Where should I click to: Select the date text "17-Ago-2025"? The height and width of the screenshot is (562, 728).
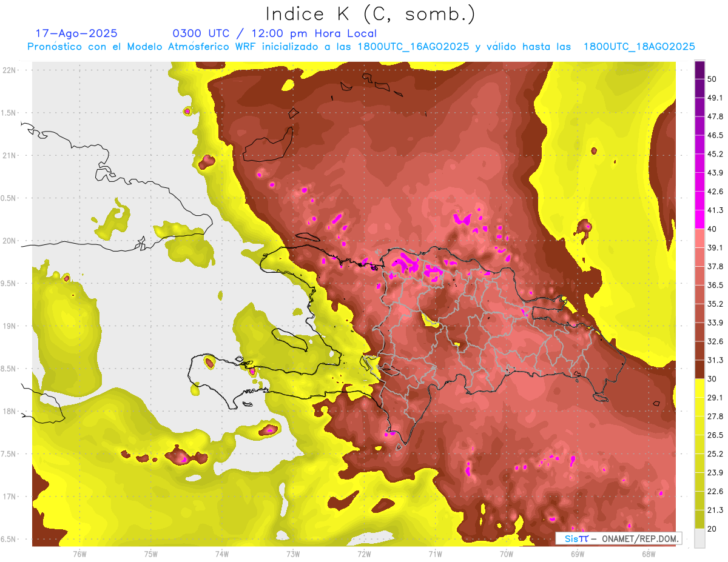(76, 33)
